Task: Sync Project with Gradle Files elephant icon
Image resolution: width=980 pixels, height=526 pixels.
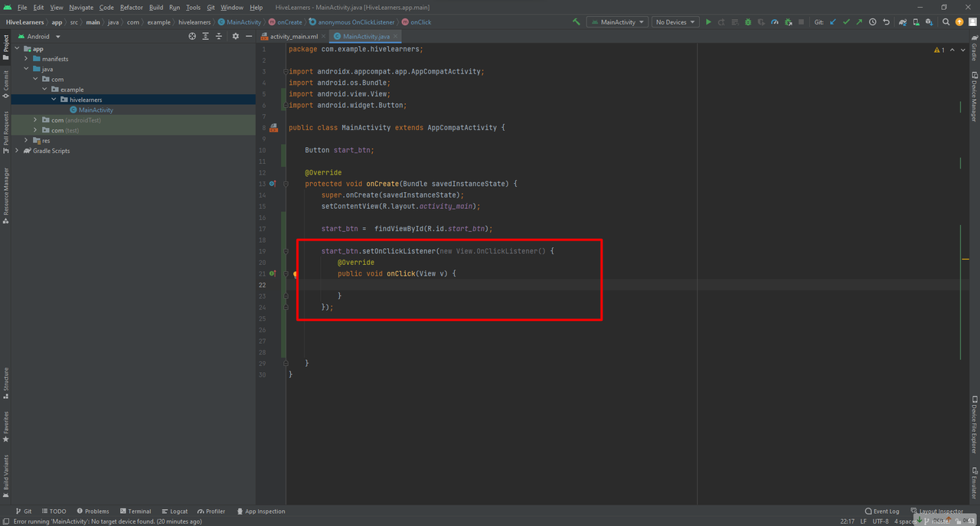Action: [x=903, y=22]
